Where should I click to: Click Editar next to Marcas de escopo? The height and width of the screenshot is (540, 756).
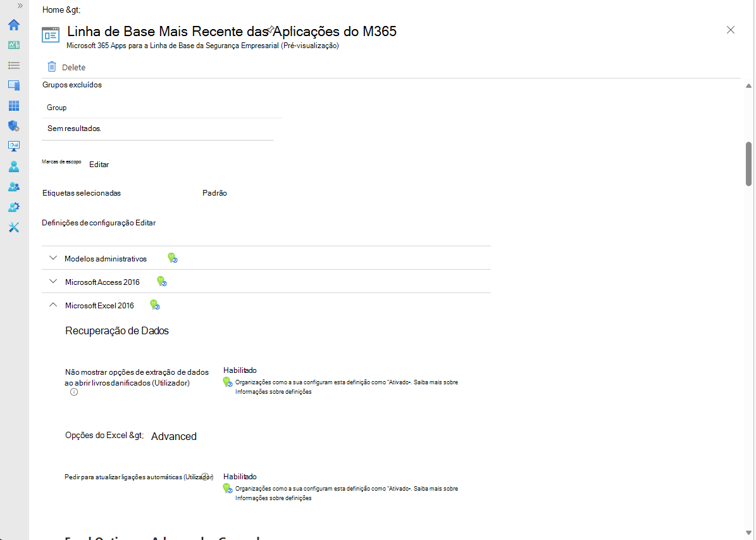[x=99, y=165]
